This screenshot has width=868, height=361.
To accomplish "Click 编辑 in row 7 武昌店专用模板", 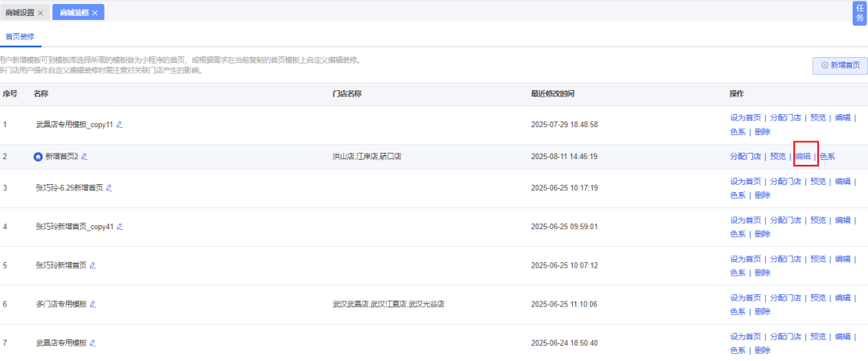I will [842, 336].
